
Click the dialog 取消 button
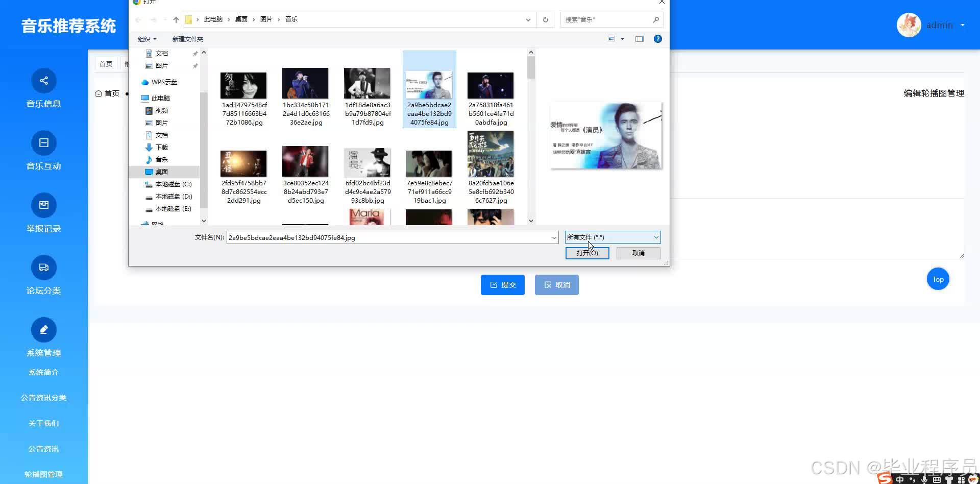[638, 253]
